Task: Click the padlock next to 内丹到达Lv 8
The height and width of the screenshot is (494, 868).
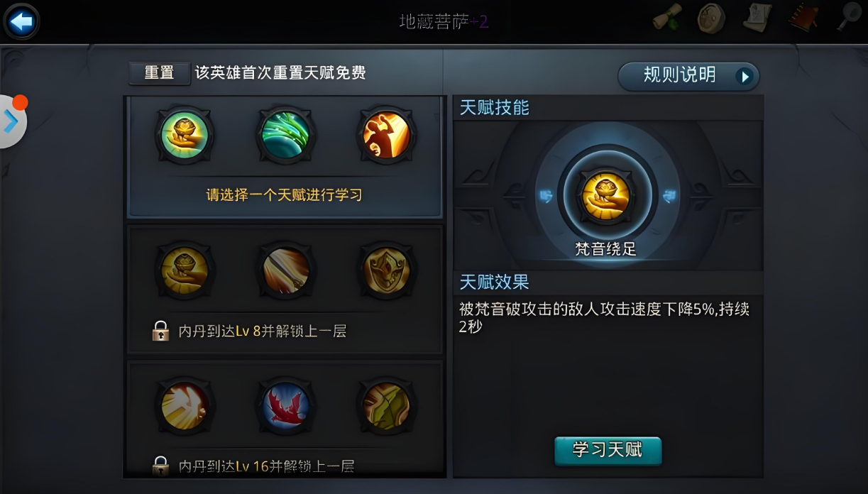Action: point(161,331)
